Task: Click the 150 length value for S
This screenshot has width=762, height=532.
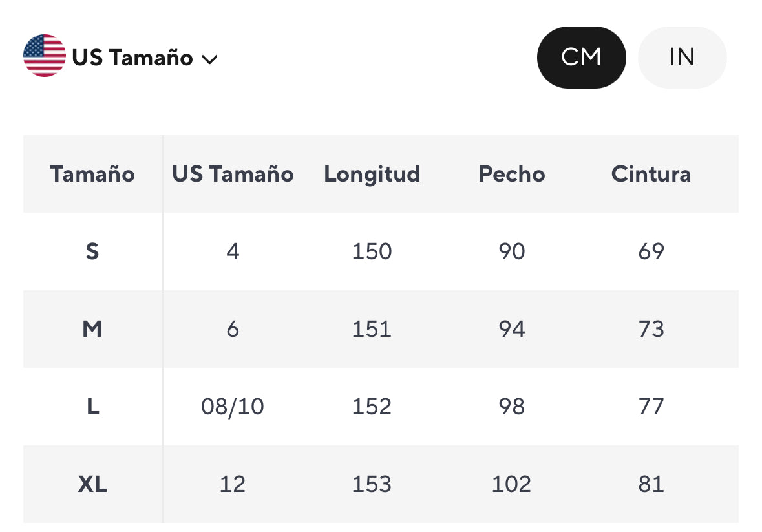Action: pyautogui.click(x=372, y=251)
